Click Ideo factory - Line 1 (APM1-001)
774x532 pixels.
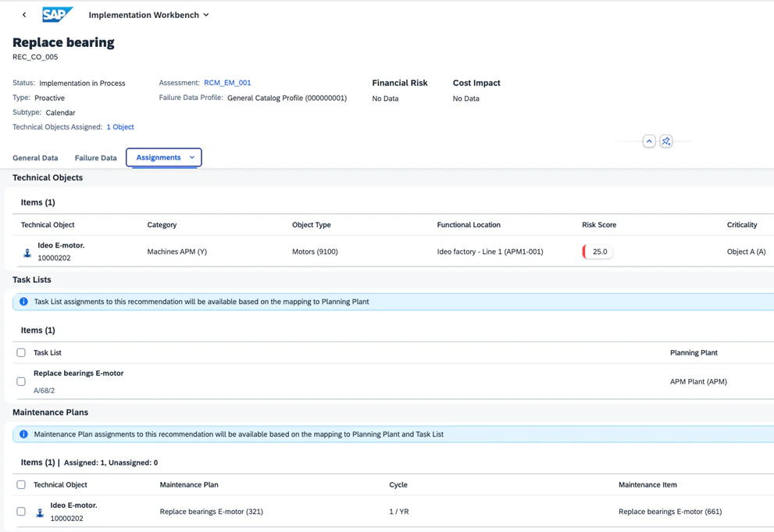(x=490, y=252)
